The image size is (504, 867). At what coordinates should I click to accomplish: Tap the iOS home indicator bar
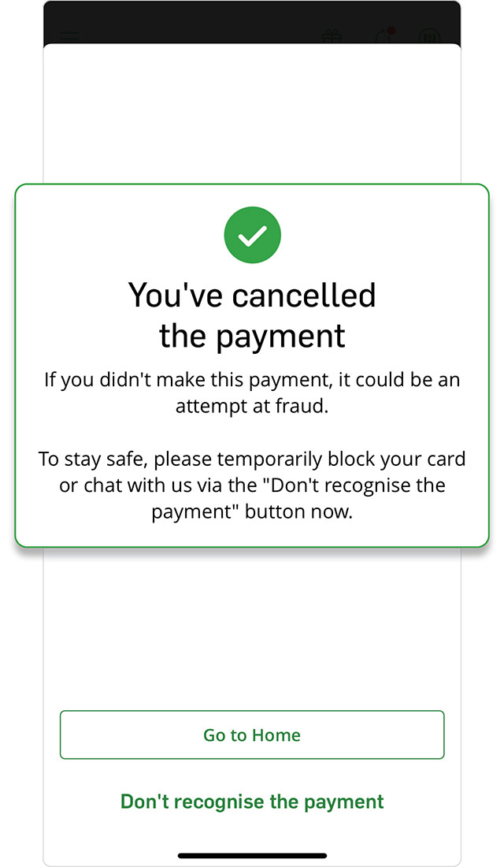pyautogui.click(x=252, y=856)
